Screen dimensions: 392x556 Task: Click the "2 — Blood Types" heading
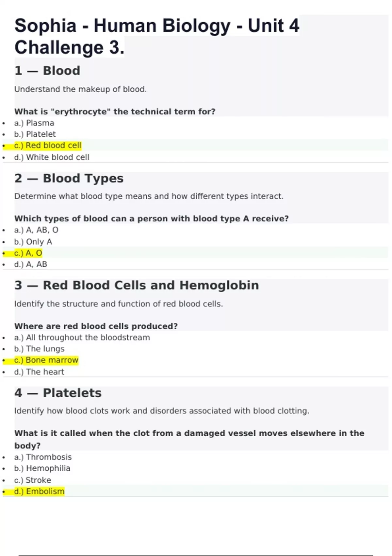[69, 178]
